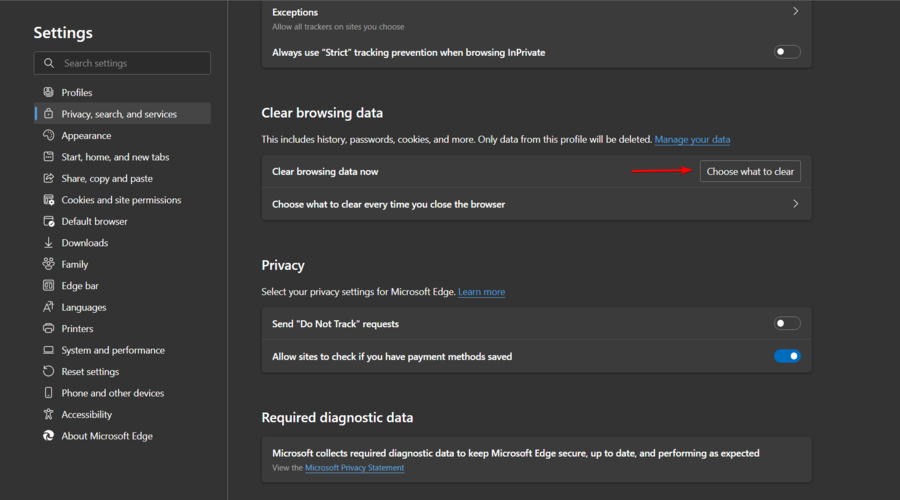Focus the Search settings field
Screen dimensions: 900x500
tap(130, 63)
